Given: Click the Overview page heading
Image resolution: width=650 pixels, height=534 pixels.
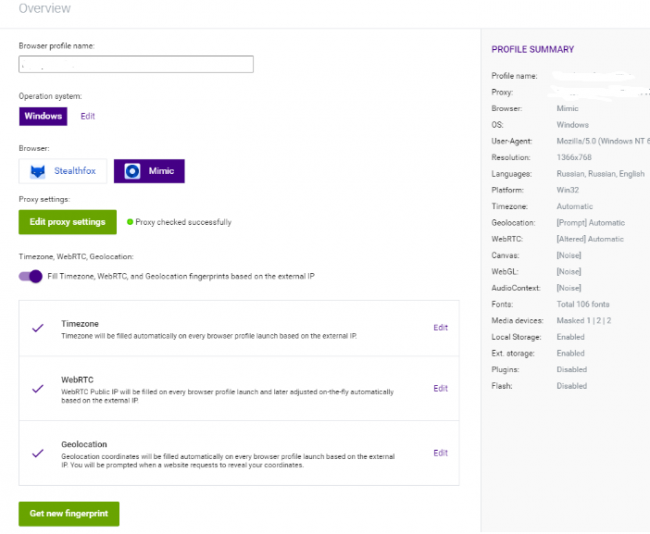Looking at the screenshot, I should click(x=45, y=9).
